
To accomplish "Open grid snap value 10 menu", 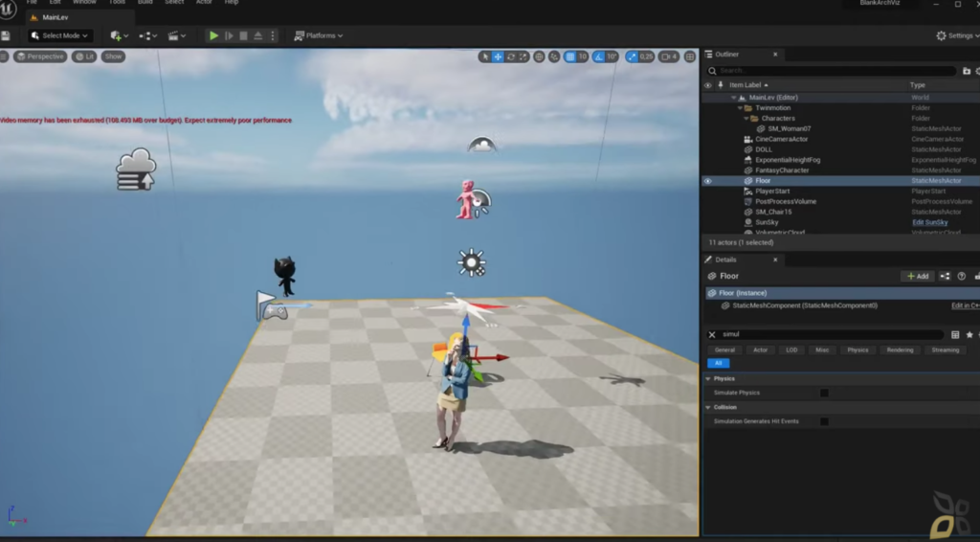I will [x=583, y=56].
